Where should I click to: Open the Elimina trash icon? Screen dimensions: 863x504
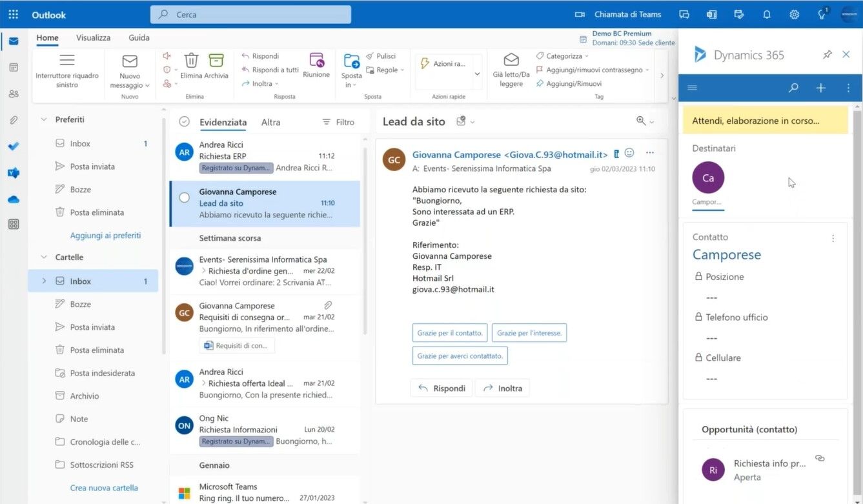[x=191, y=61]
